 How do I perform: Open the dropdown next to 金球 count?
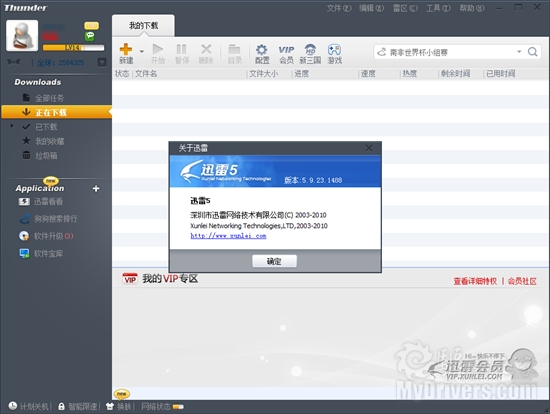pyautogui.click(x=102, y=62)
